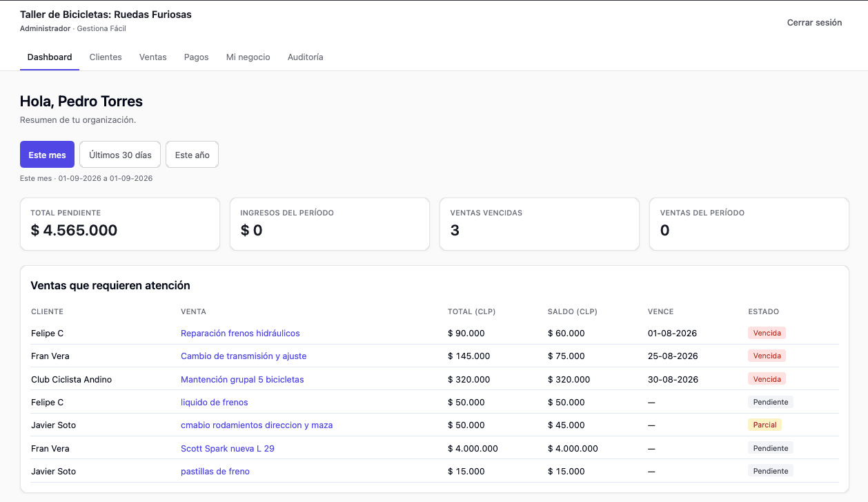The height and width of the screenshot is (502, 868).
Task: Click the CLIENTE column header
Action: coord(47,311)
